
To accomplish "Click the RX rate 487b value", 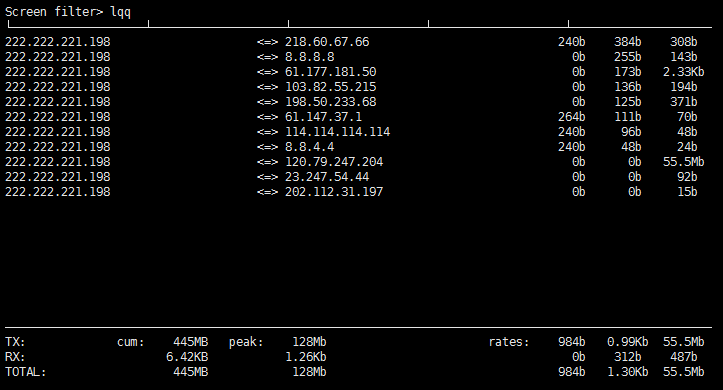I will click(683, 357).
